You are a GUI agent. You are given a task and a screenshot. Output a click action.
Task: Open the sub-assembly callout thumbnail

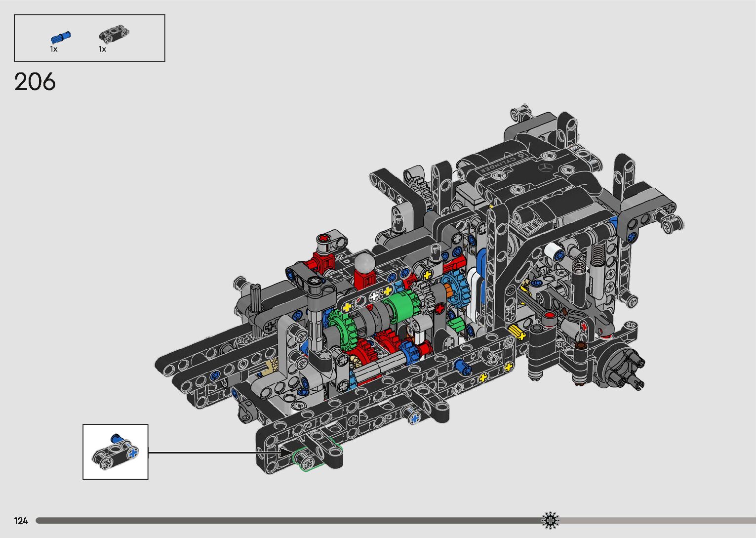[115, 452]
